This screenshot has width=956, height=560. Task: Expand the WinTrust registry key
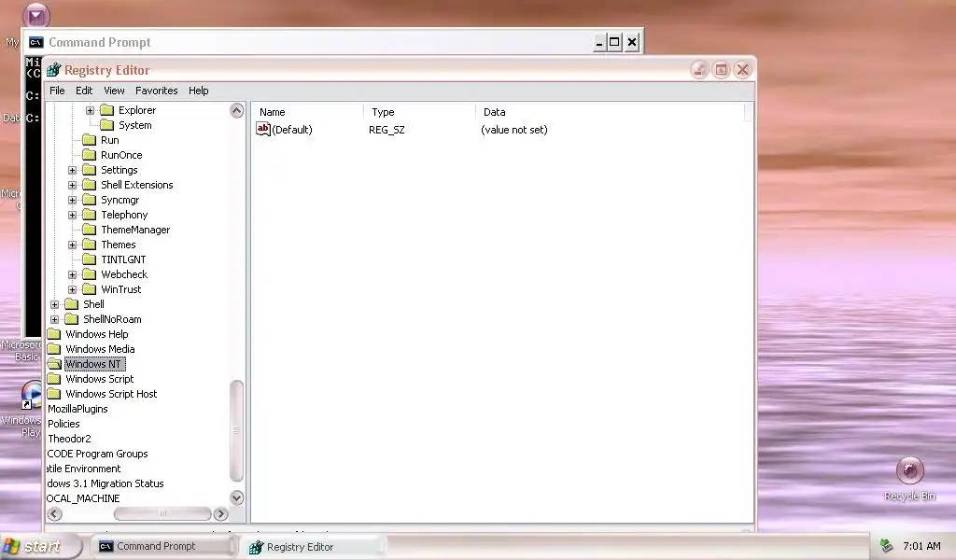coord(73,289)
